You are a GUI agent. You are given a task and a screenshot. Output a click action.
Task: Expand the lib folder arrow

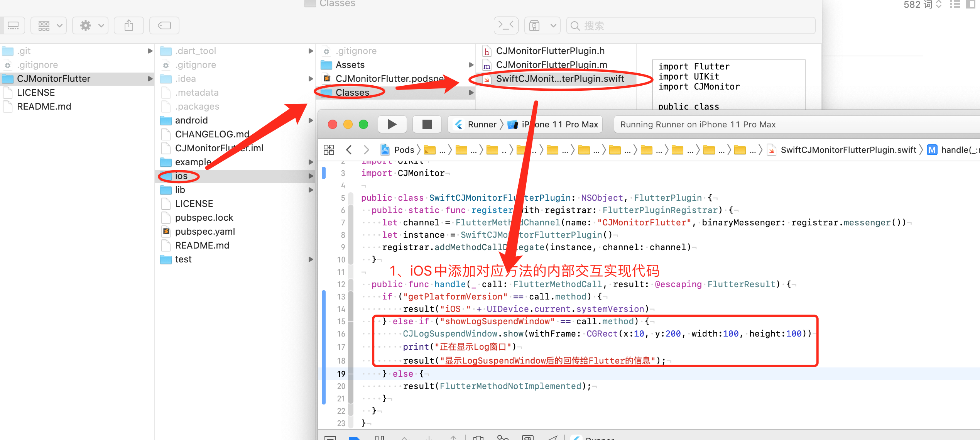tap(311, 190)
